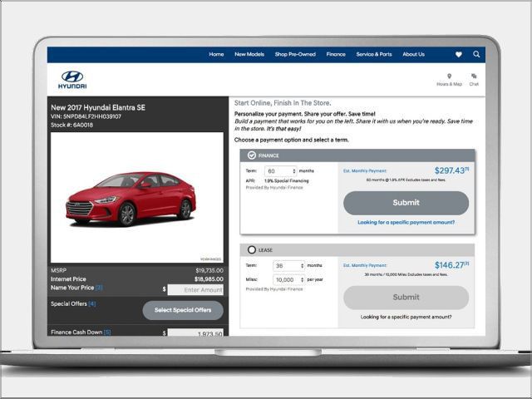Open the search magnifier icon

click(476, 54)
